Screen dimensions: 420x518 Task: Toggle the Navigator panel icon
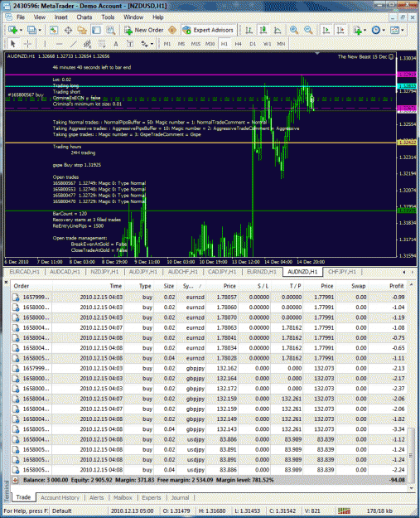(82, 30)
